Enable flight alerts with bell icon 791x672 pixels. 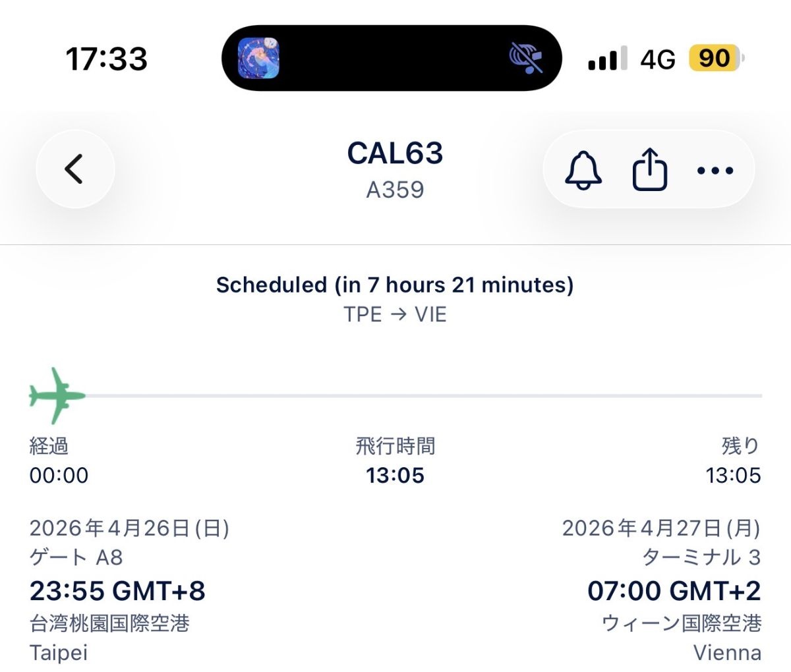[583, 170]
